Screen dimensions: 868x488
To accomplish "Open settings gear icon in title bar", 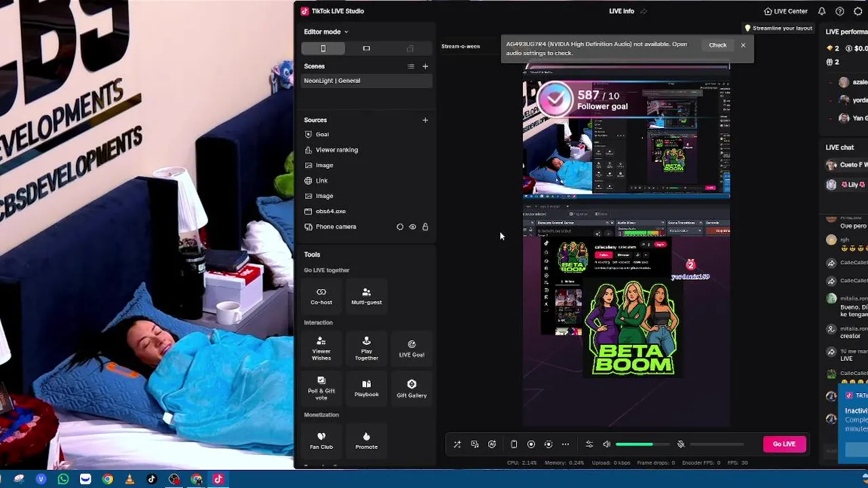I will [x=858, y=11].
